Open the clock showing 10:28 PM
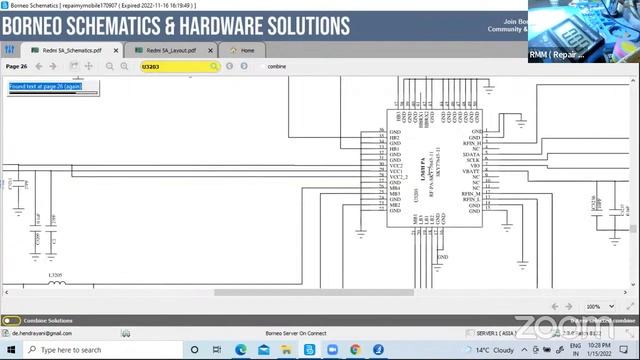This screenshot has width=640, height=360. pos(599,350)
